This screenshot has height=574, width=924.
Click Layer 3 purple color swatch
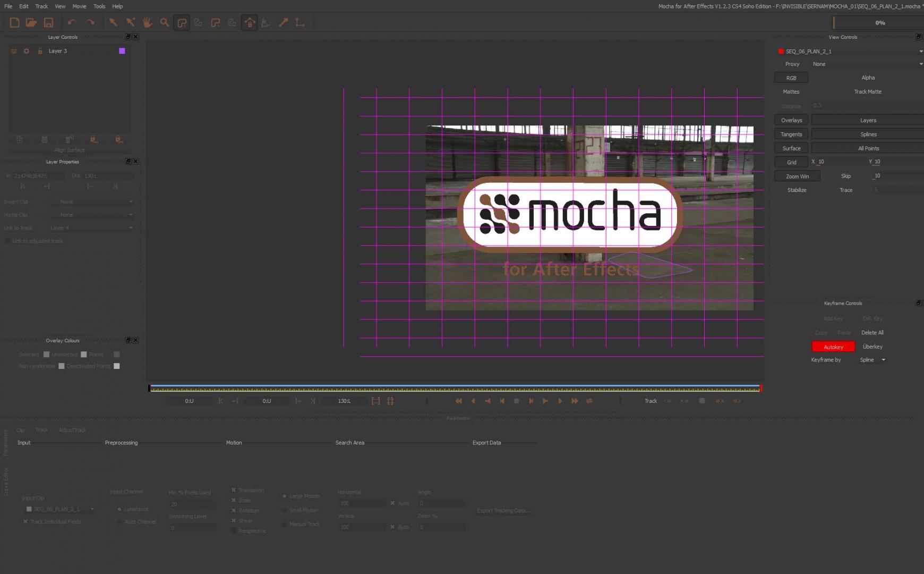click(x=122, y=51)
